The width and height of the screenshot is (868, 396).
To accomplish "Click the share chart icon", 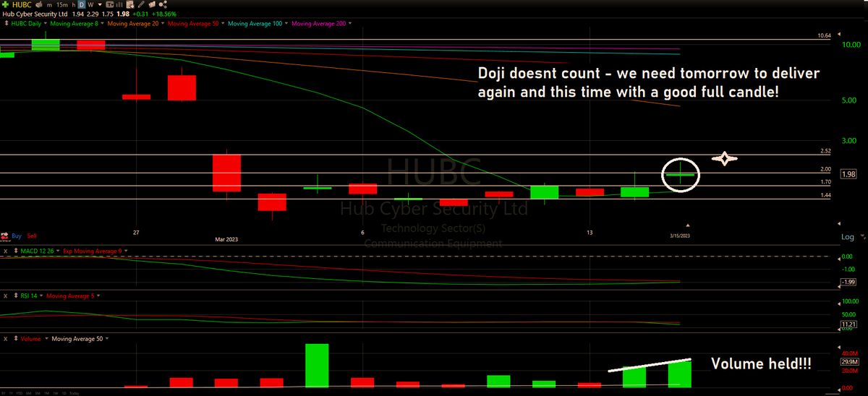I will tap(163, 4).
